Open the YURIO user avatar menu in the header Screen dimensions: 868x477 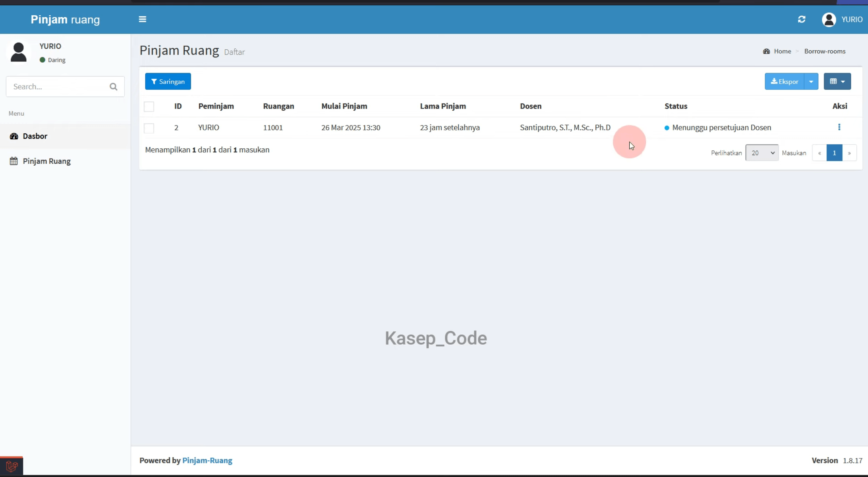click(x=842, y=19)
